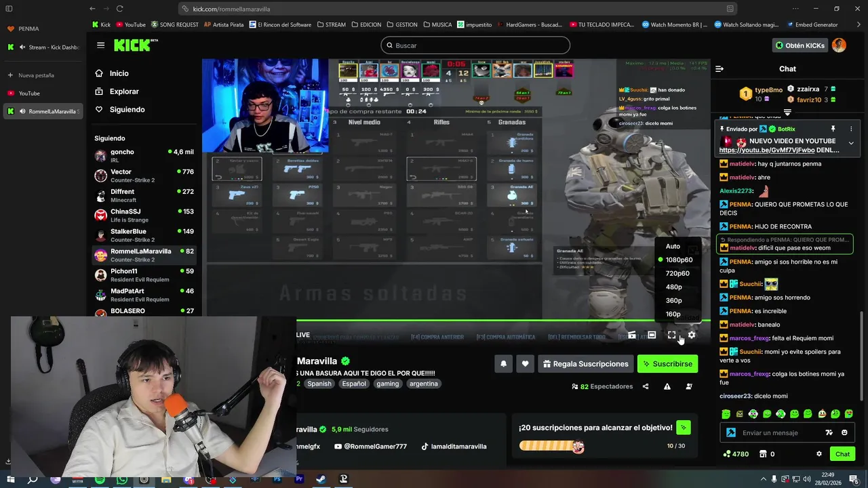The height and width of the screenshot is (488, 868).
Task: Open chat settings gear
Action: [819, 454]
